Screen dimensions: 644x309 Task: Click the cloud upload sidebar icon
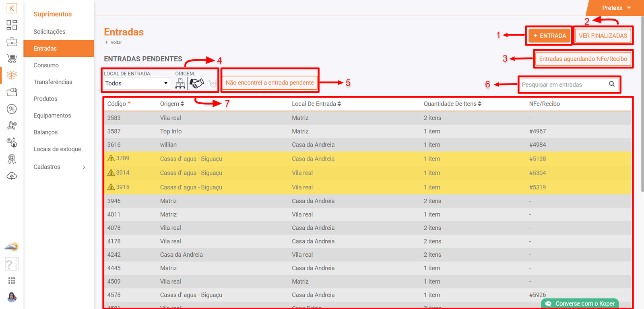[x=12, y=176]
